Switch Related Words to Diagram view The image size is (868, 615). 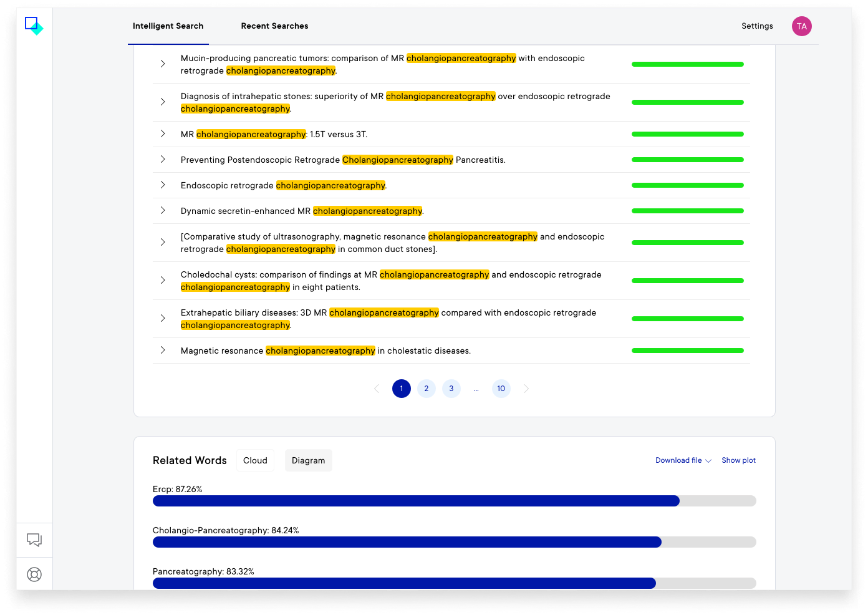point(308,460)
